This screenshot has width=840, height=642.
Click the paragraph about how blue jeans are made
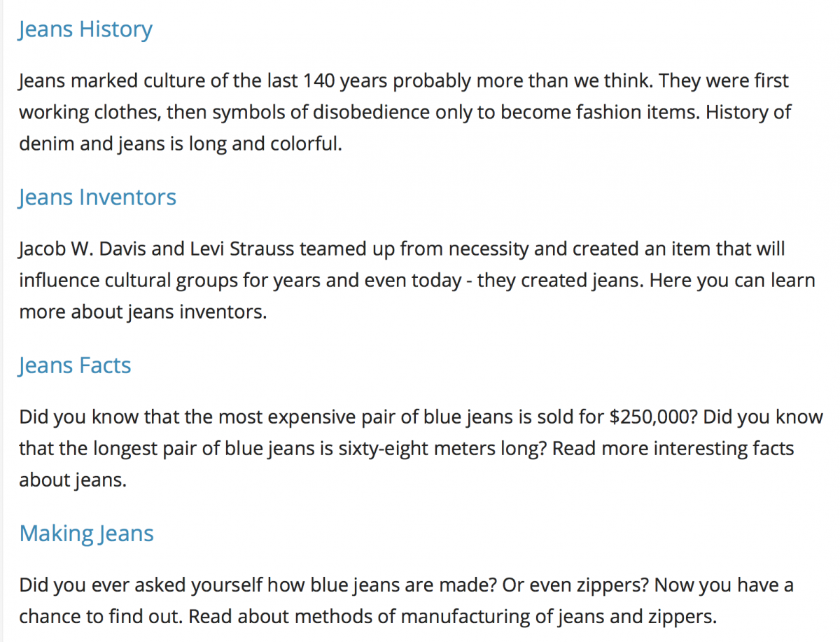(406, 601)
